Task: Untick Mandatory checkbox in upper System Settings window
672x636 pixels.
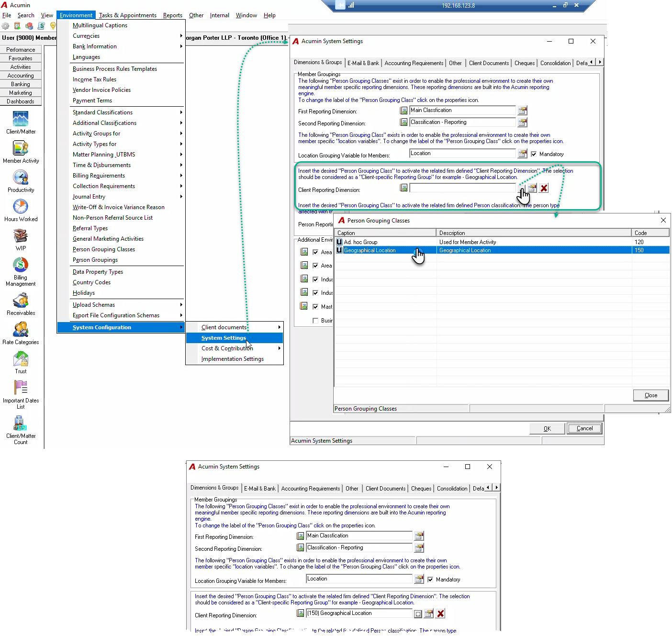Action: click(534, 154)
